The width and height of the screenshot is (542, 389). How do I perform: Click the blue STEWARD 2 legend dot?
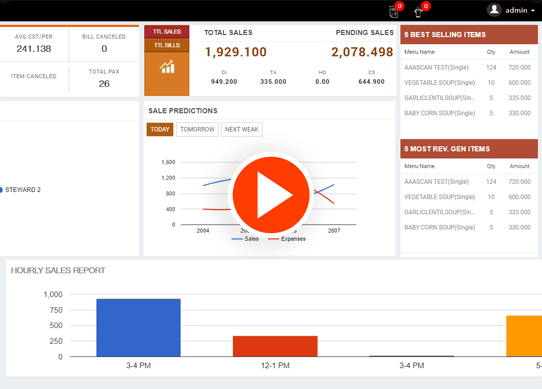pyautogui.click(x=1, y=190)
